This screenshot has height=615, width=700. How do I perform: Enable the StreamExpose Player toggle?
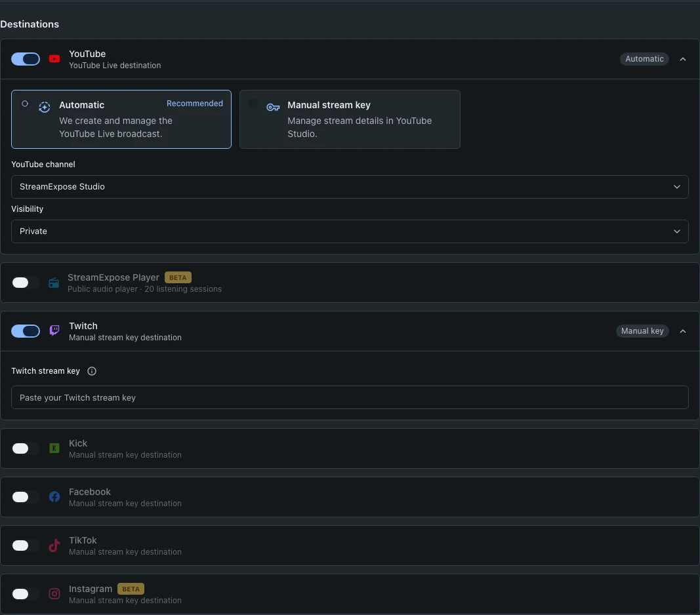tap(26, 283)
